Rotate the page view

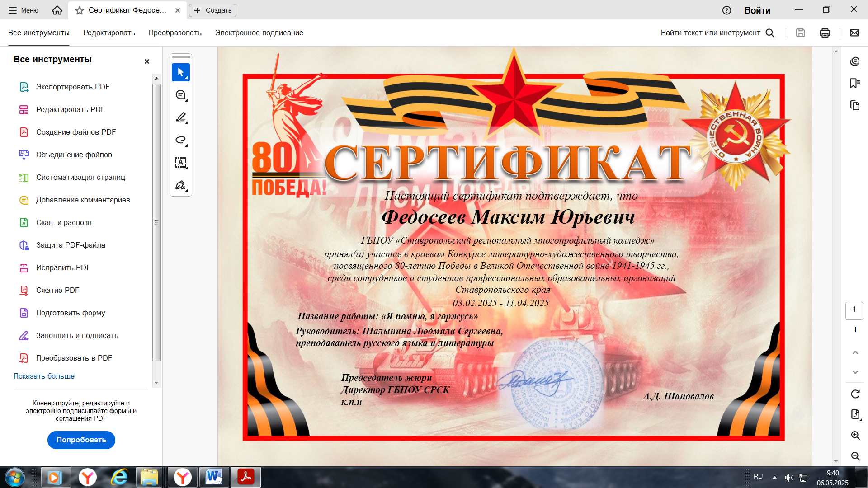855,394
